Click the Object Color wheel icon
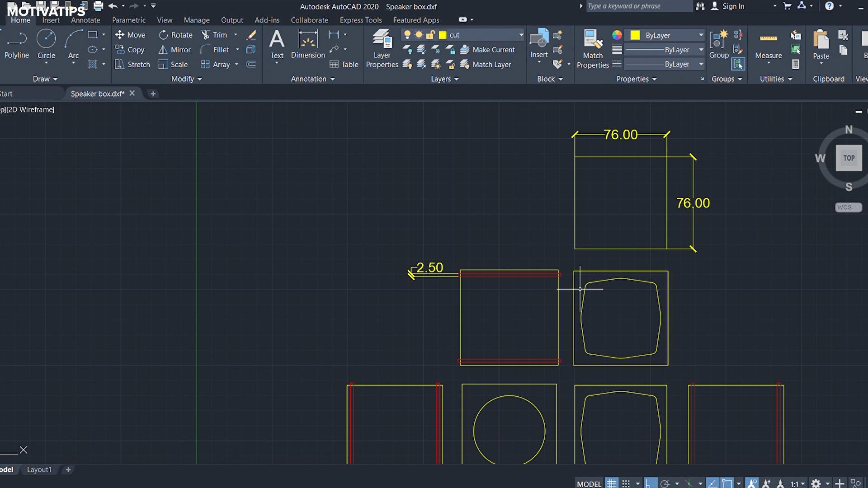The image size is (868, 488). [x=617, y=35]
